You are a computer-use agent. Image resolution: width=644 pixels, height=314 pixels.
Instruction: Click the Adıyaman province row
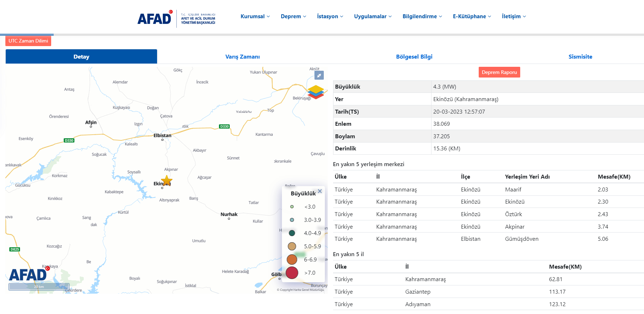488,304
